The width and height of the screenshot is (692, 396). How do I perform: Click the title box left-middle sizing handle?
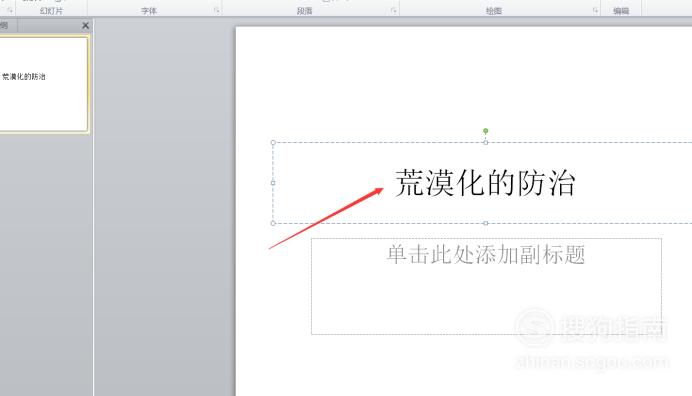273,183
